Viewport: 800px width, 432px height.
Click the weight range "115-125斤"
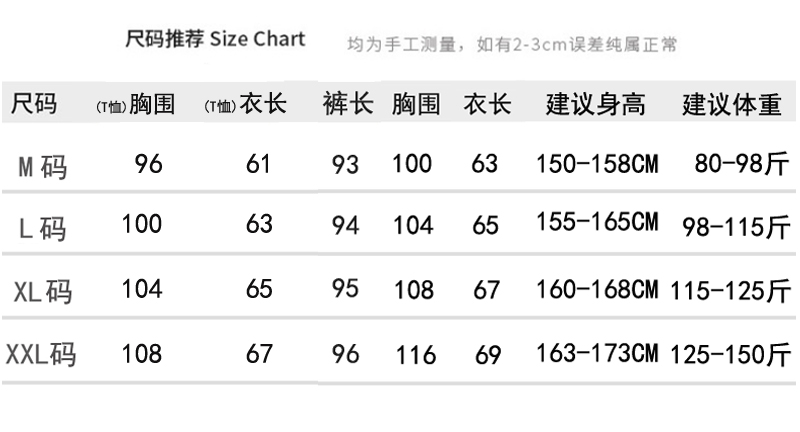731,290
